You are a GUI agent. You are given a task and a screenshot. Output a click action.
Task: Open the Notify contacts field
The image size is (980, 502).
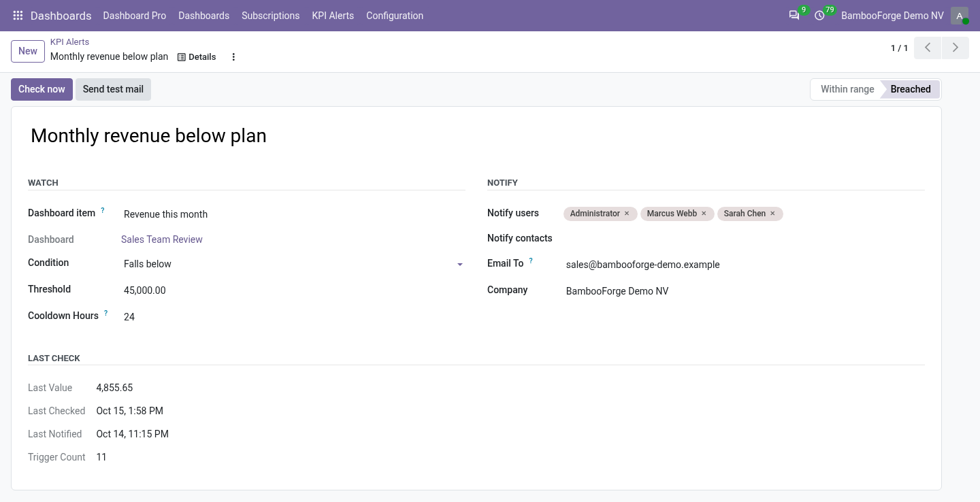[x=744, y=239]
